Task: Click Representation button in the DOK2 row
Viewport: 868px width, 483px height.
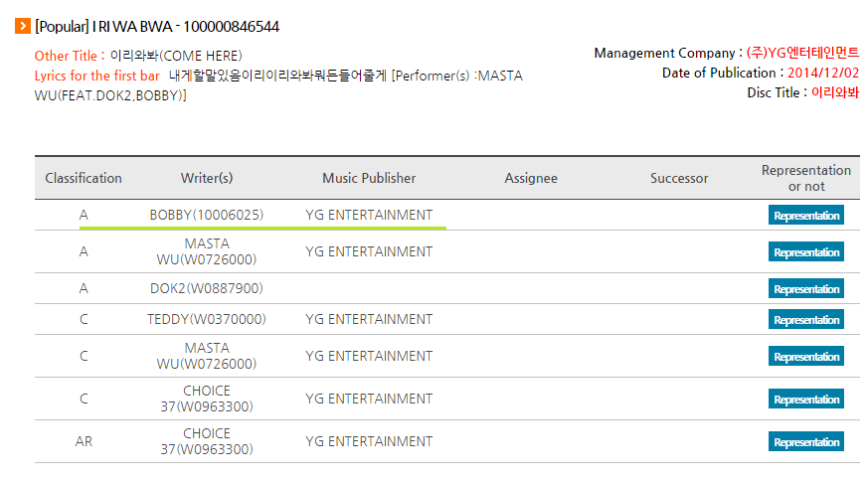Action: 806,289
